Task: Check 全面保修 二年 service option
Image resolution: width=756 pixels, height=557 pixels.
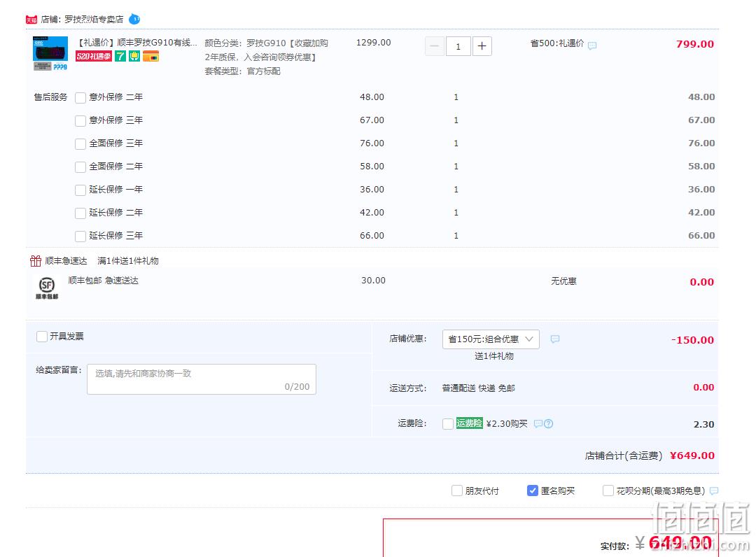Action: click(x=80, y=167)
